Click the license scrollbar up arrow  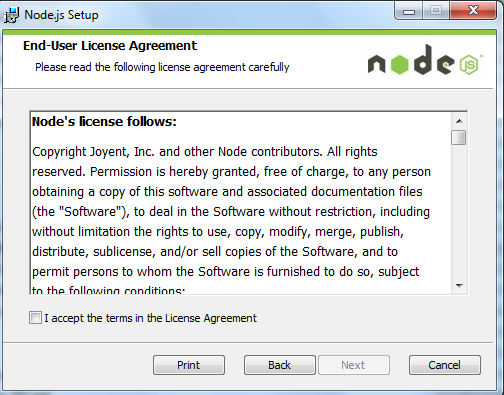459,121
